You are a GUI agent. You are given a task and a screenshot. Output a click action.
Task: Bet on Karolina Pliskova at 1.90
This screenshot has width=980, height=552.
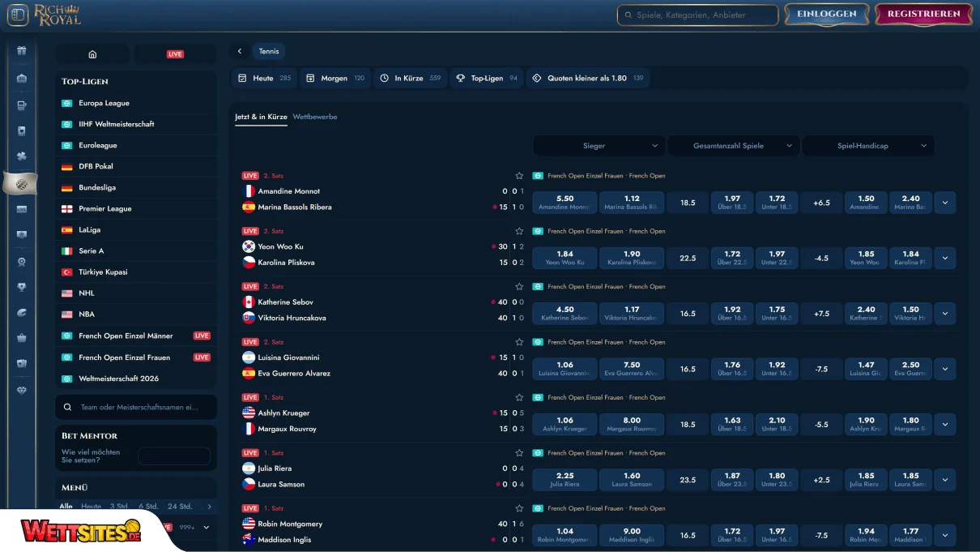(632, 258)
